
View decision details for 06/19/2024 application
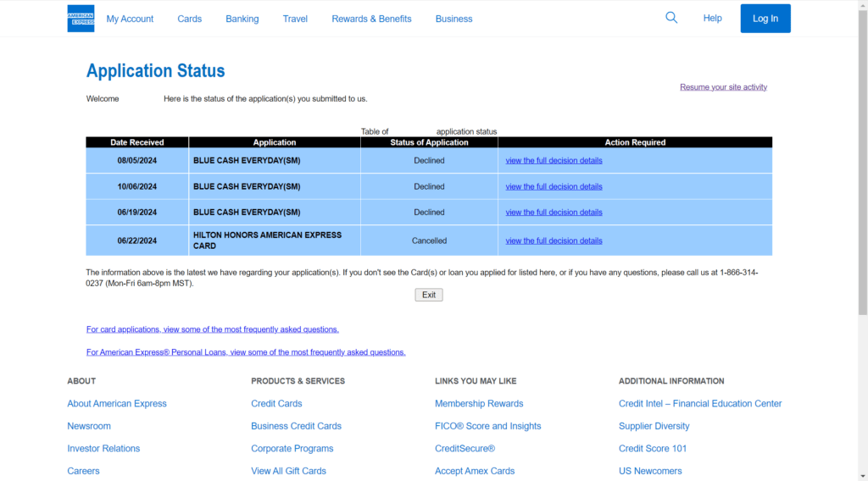coord(554,213)
